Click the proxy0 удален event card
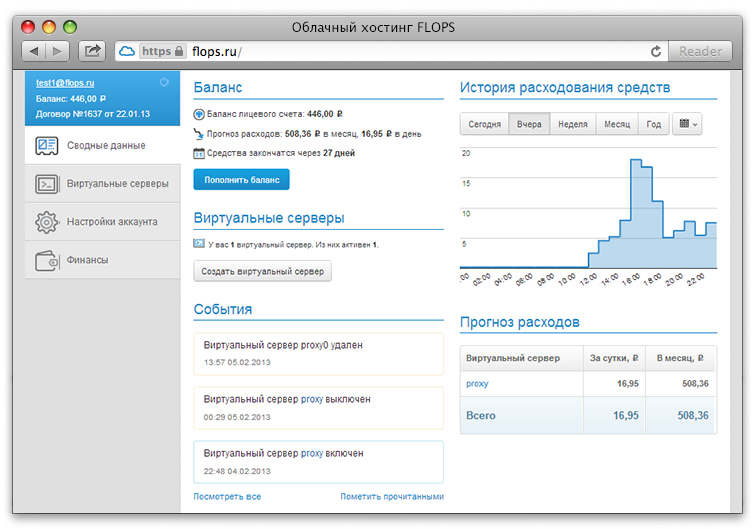The width and height of the screenshot is (756, 529). pos(318,354)
